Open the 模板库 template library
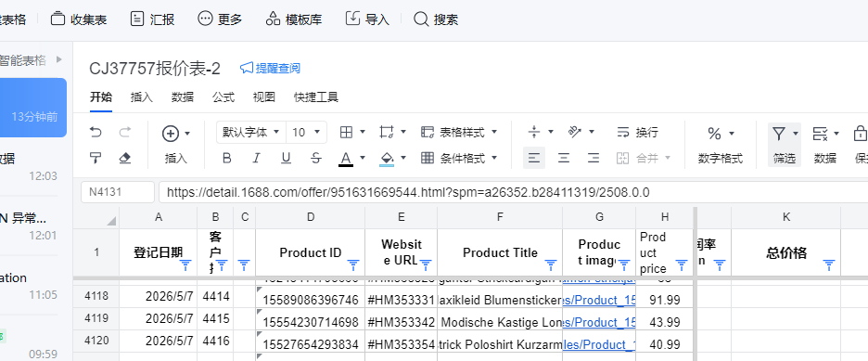This screenshot has width=868, height=361. [293, 19]
